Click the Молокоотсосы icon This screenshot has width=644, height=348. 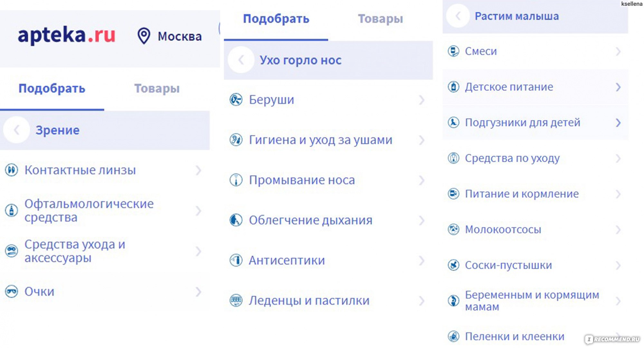454,229
